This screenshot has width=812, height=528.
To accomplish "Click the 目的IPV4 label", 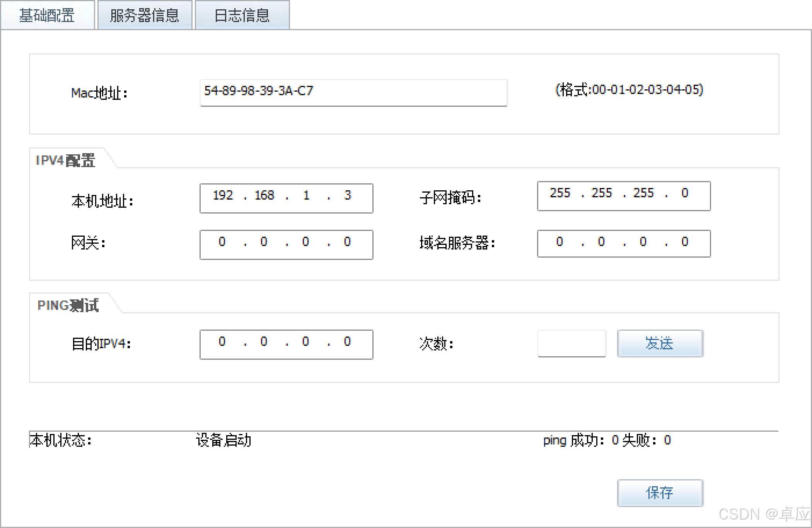I will pos(101,343).
